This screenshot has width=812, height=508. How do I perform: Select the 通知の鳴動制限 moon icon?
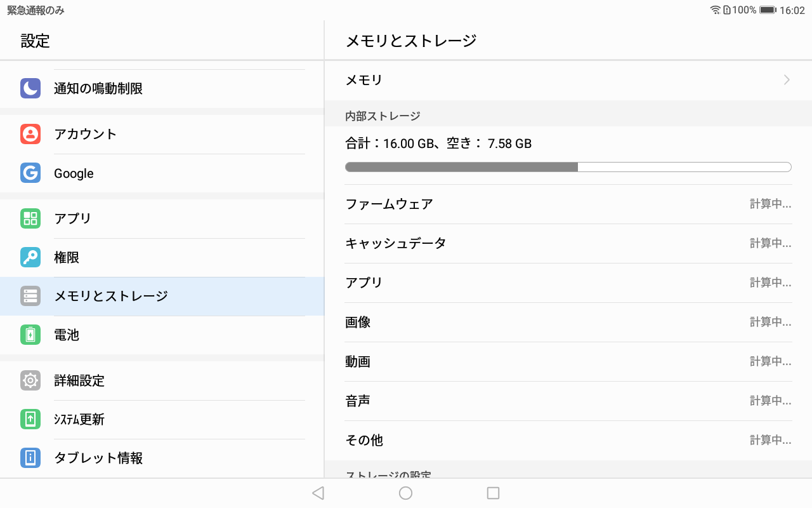[x=30, y=88]
